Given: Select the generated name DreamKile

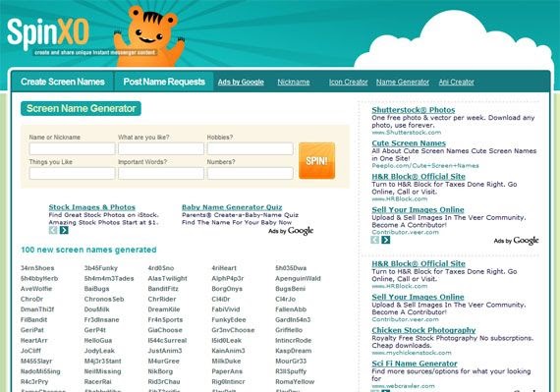Looking at the screenshot, I should (x=164, y=309).
